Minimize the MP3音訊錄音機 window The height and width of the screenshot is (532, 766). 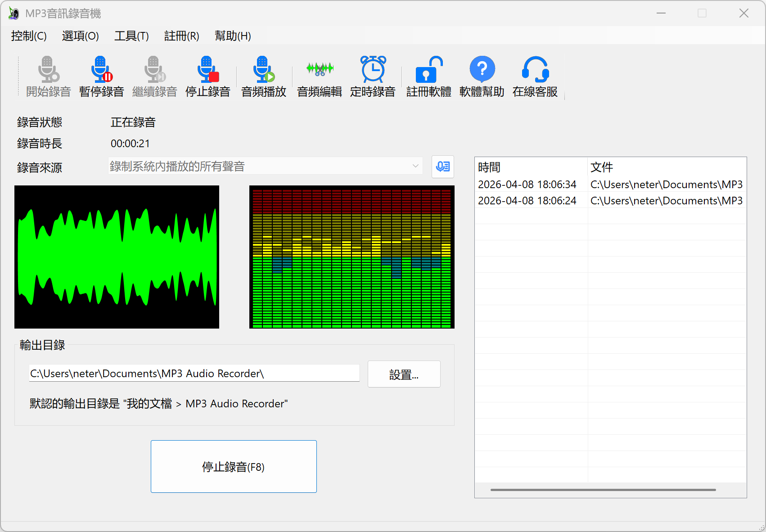tap(661, 14)
